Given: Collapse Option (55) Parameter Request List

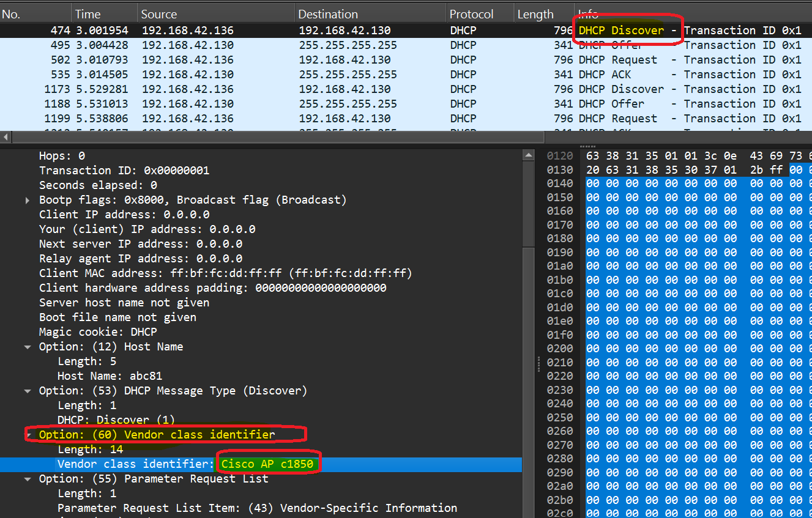Looking at the screenshot, I should pyautogui.click(x=27, y=478).
